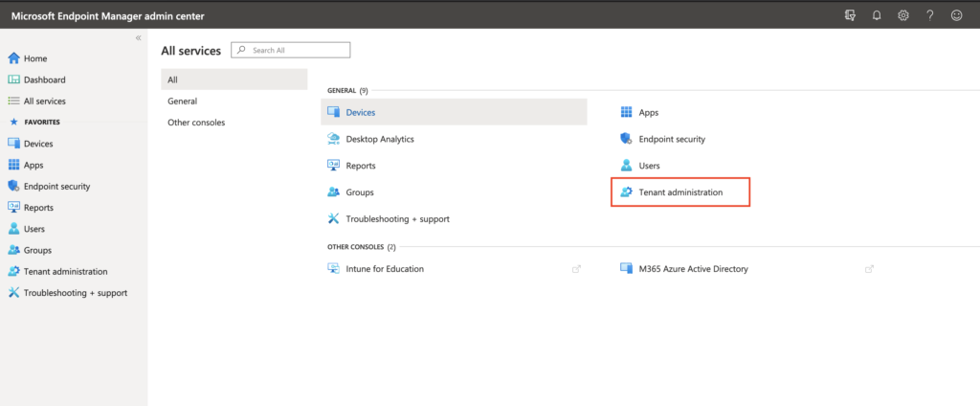Click Endpoint security shield in General list
The image size is (980, 406).
(626, 138)
